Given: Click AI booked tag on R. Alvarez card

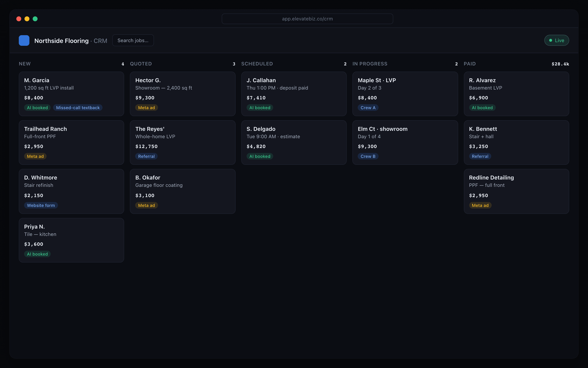Looking at the screenshot, I should (x=482, y=108).
